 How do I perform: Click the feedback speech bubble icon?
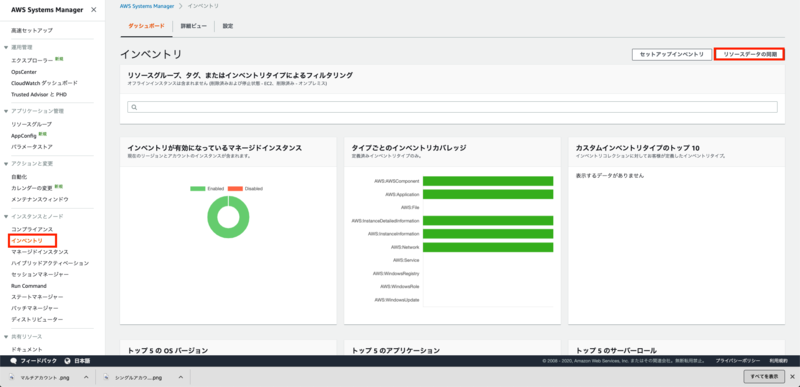click(x=14, y=361)
